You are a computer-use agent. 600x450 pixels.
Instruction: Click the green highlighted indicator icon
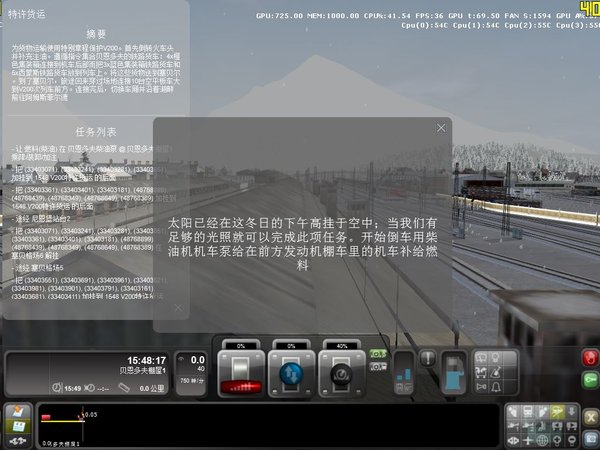pos(378,354)
